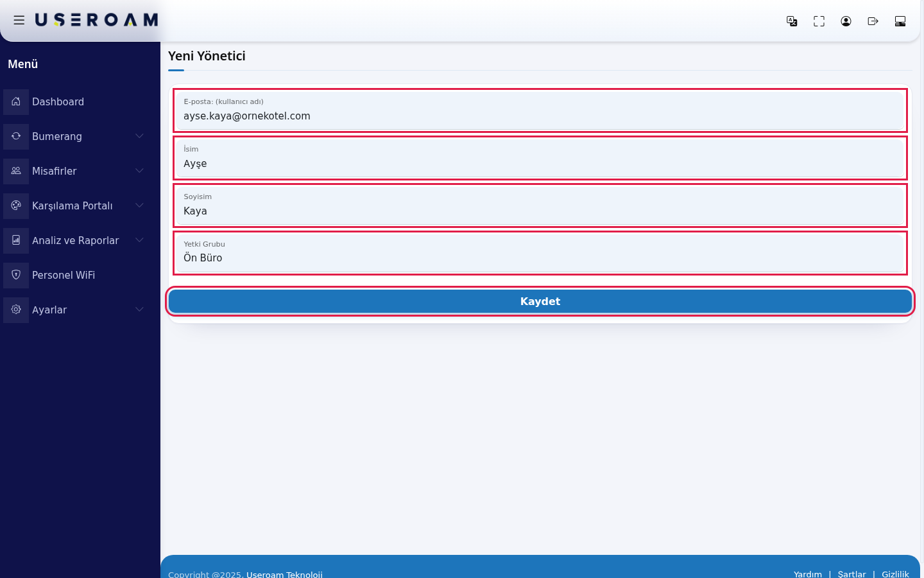Screen dimensions: 924x578
Task: Open the Sartlar footer link
Action: pyautogui.click(x=851, y=574)
